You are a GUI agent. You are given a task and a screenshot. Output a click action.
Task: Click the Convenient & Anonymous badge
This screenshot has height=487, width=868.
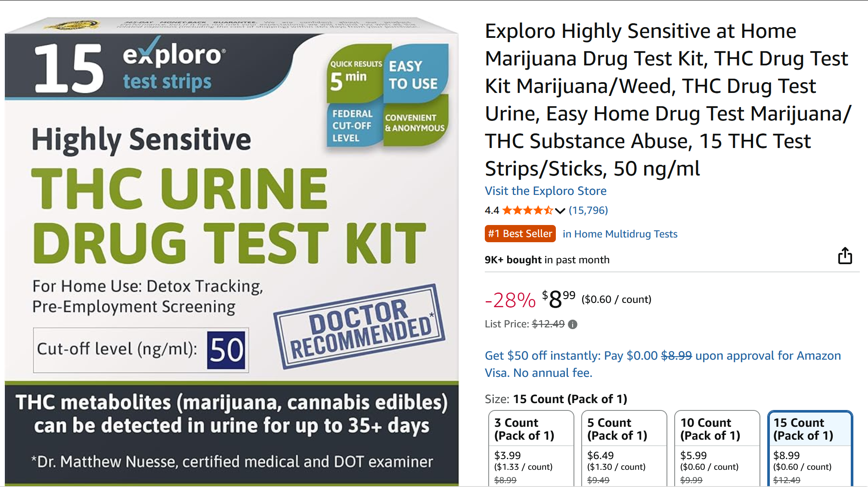(x=415, y=122)
